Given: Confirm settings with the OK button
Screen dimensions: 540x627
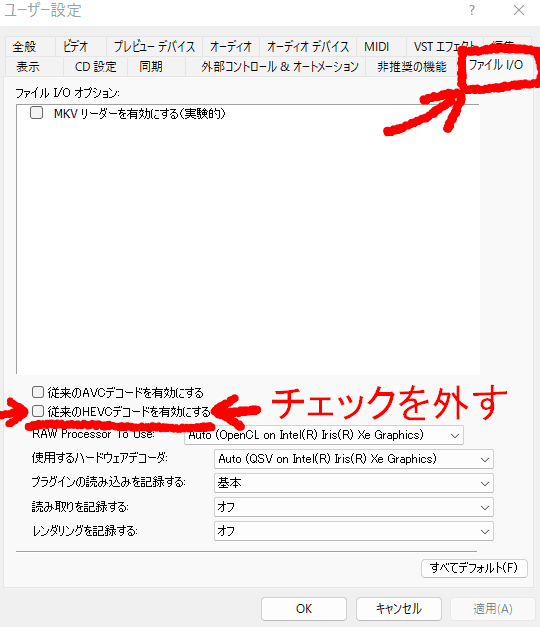Looking at the screenshot, I should pyautogui.click(x=304, y=609).
